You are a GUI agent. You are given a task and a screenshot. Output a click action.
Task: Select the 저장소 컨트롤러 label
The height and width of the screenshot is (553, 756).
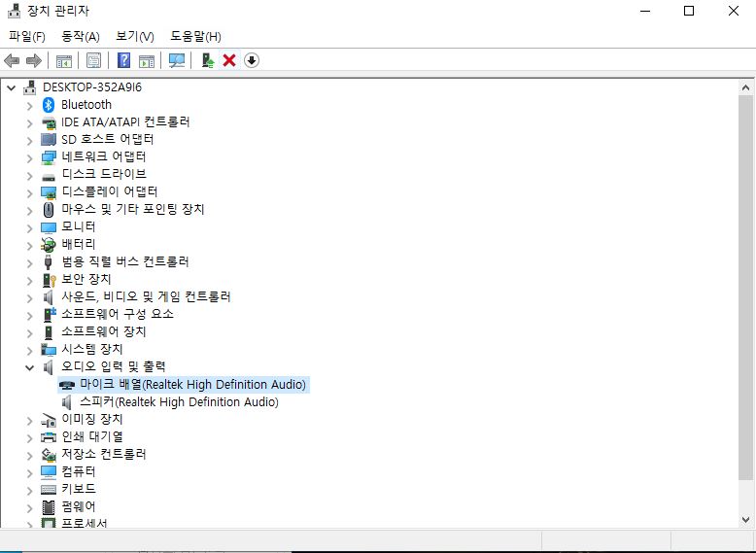[x=104, y=454]
